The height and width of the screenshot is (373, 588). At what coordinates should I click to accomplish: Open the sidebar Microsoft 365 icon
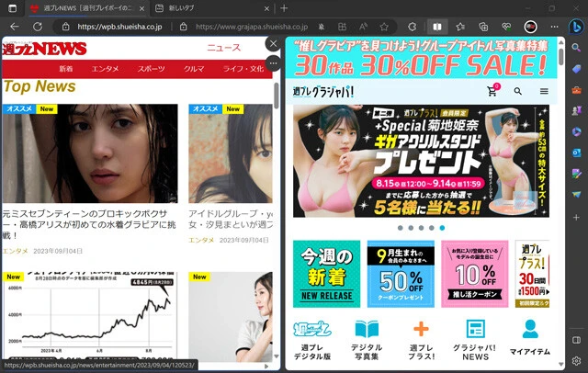[x=576, y=131]
